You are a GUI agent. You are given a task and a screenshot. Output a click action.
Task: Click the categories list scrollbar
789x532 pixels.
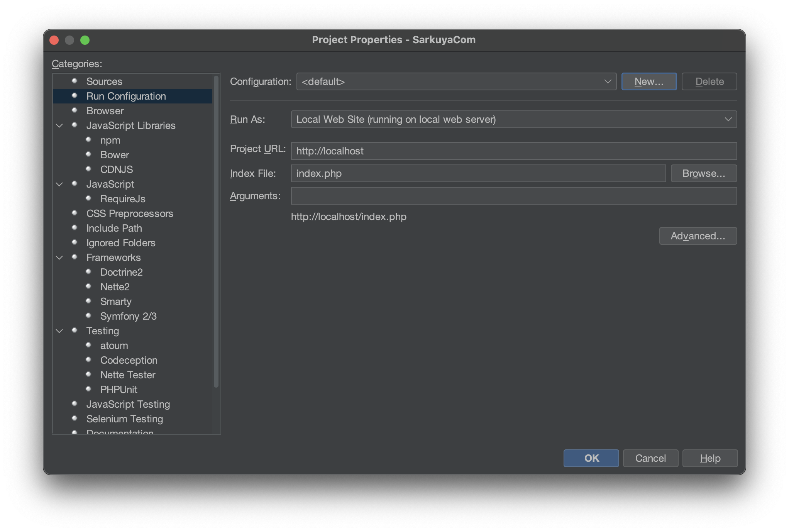coord(216,232)
